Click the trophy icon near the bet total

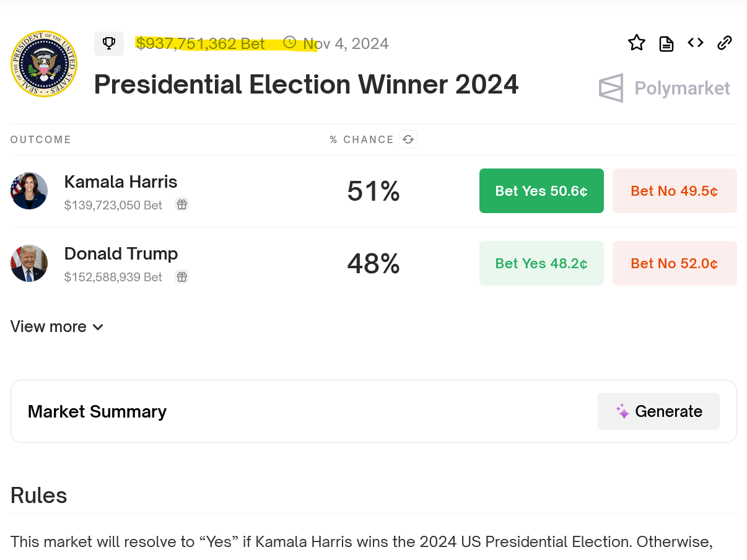pos(109,43)
